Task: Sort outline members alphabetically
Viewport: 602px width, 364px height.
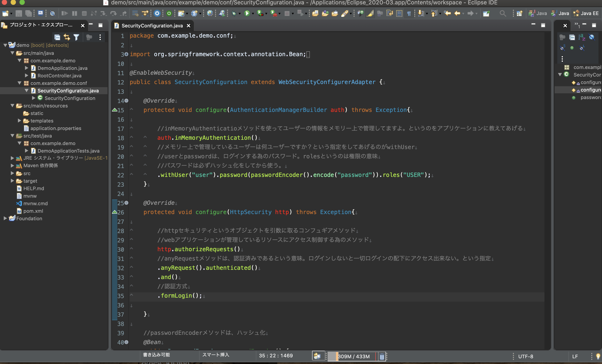Action: tap(582, 37)
